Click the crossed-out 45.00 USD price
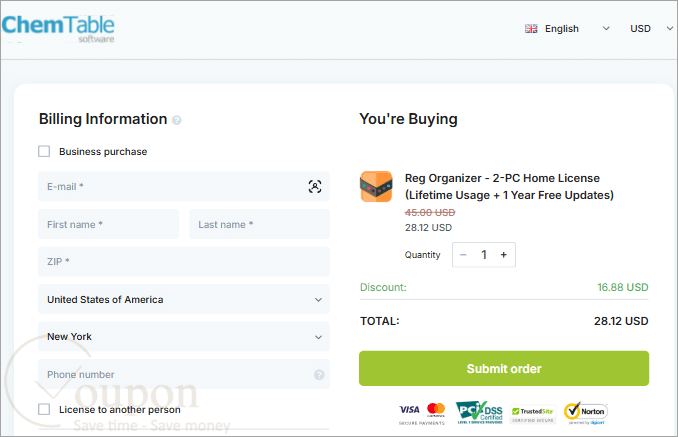 (x=430, y=213)
